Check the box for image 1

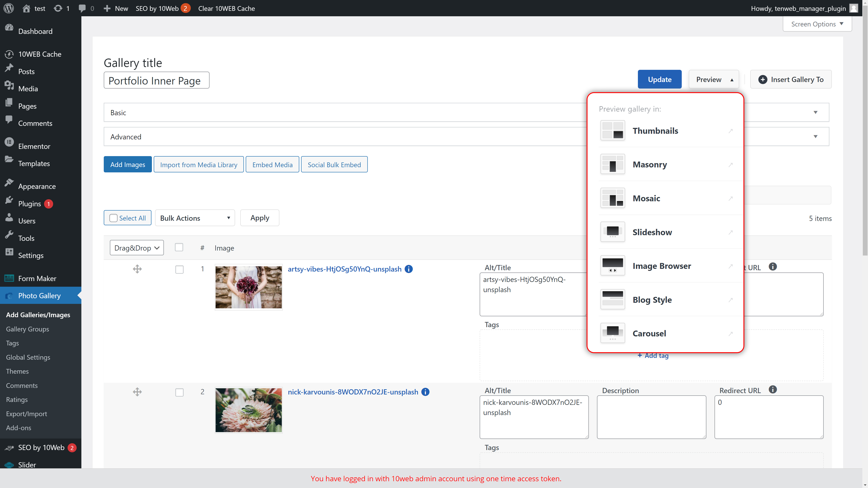point(179,270)
